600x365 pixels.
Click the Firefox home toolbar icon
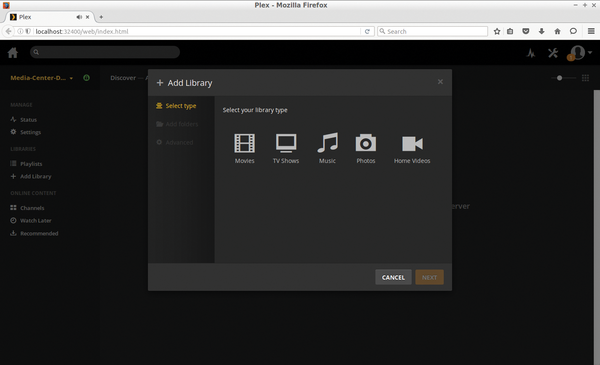click(x=557, y=31)
